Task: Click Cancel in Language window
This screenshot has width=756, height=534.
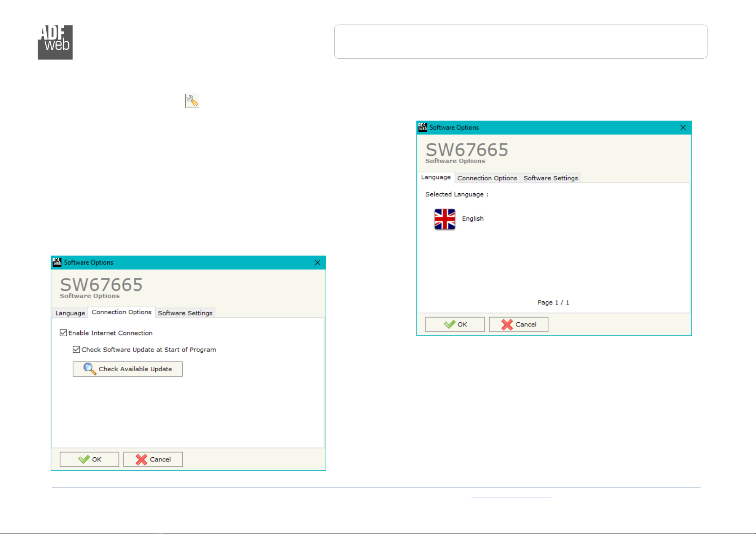Action: pos(519,324)
